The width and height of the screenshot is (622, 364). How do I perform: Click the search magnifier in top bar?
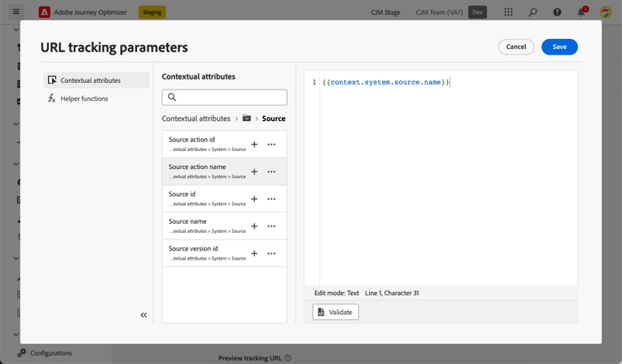pyautogui.click(x=532, y=12)
